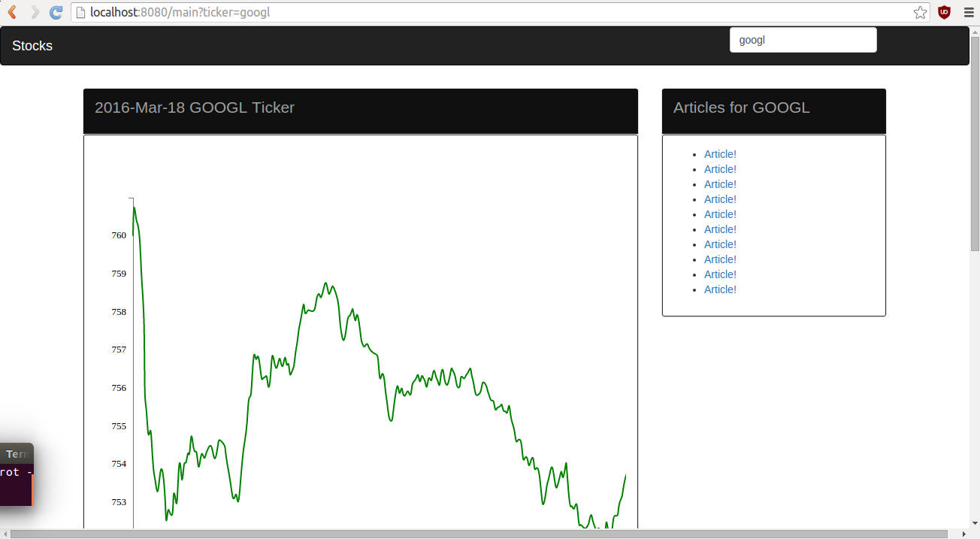Click the vertical scrollbar down arrow
980x539 pixels.
(x=975, y=523)
